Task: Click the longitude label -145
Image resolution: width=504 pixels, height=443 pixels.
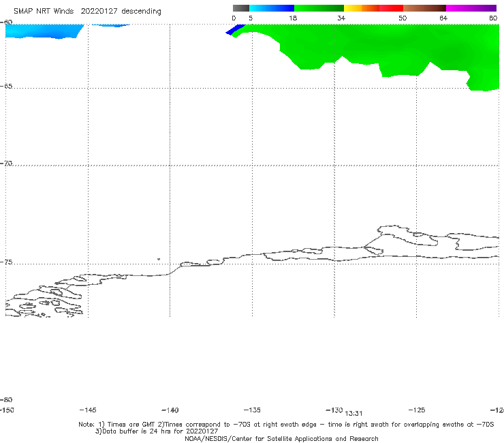Action: click(x=88, y=410)
